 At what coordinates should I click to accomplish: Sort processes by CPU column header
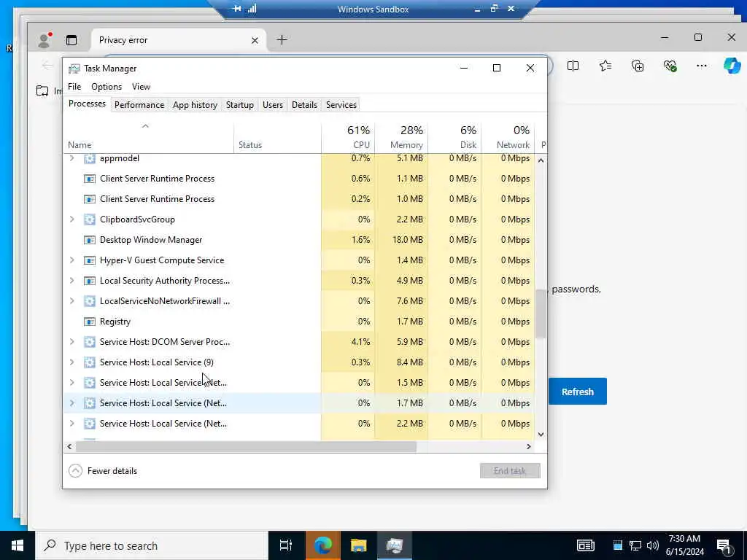348,137
